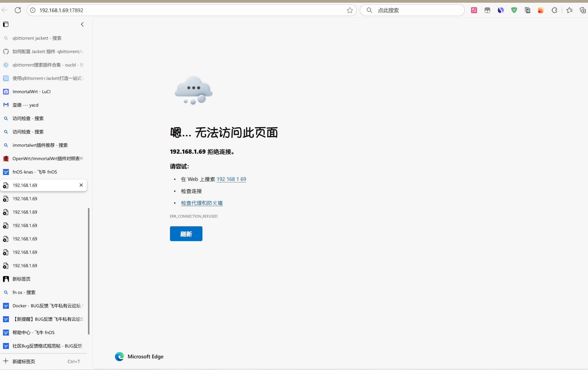Screen dimensions: 588x370
Task: Click the browser refresh icon
Action: (x=18, y=10)
